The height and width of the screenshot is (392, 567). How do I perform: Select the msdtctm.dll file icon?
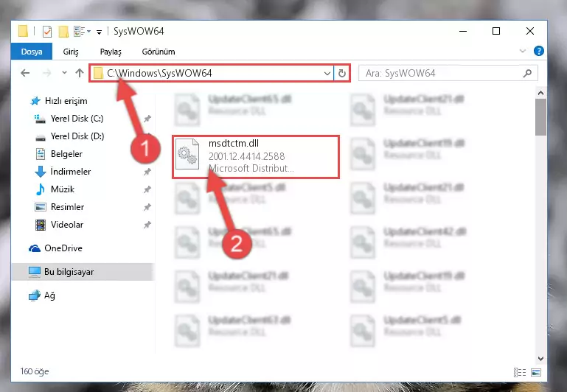[187, 154]
